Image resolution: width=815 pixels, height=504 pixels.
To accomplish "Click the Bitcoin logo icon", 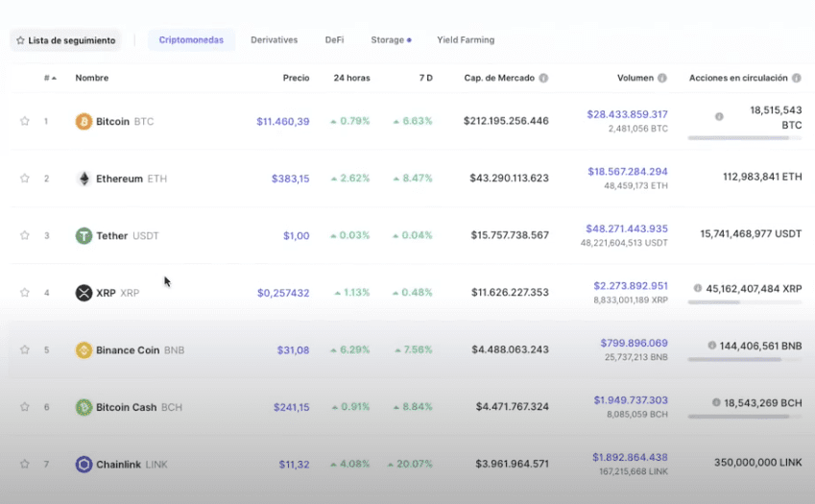I will (84, 121).
